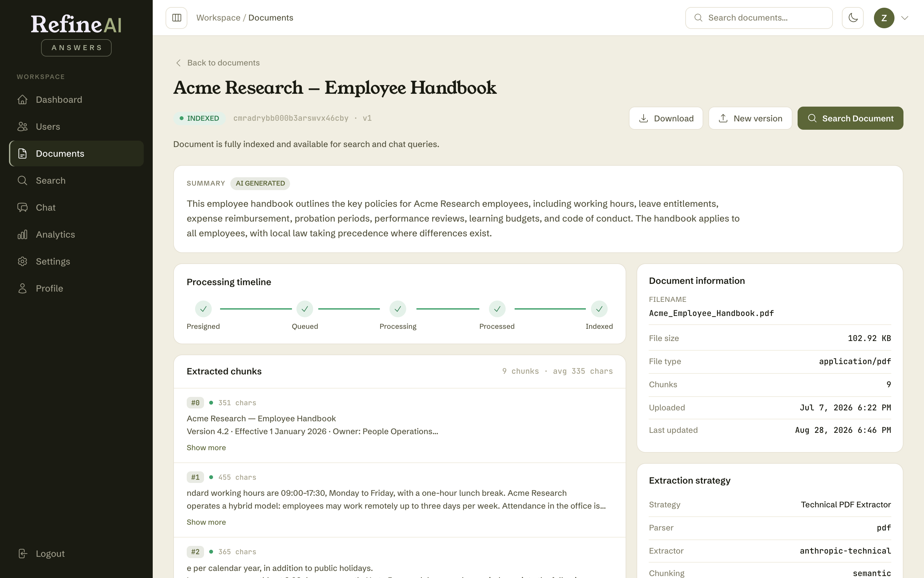Go to Profile page
Image resolution: width=924 pixels, height=578 pixels.
pyautogui.click(x=76, y=289)
